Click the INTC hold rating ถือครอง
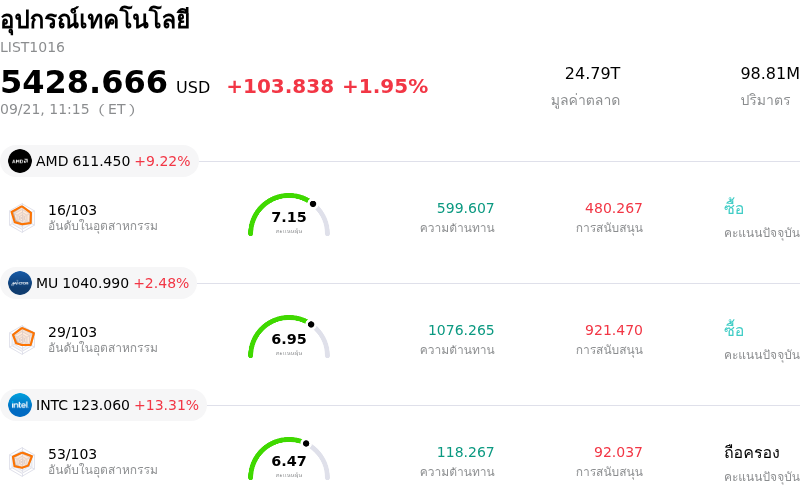Image resolution: width=800 pixels, height=499 pixels. (x=752, y=452)
